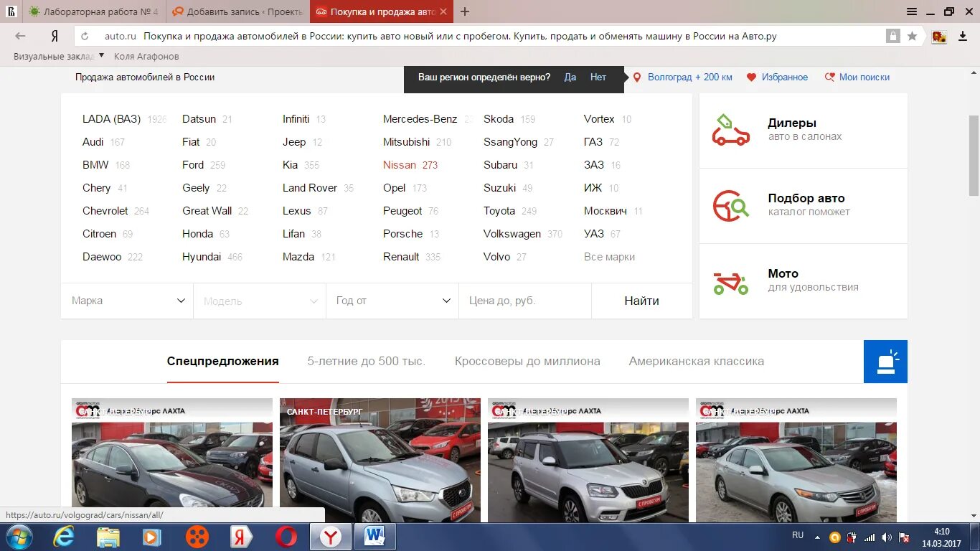This screenshot has height=551, width=980.
Task: Expand the Визуальные закладки bookmarks arrow
Action: click(101, 55)
